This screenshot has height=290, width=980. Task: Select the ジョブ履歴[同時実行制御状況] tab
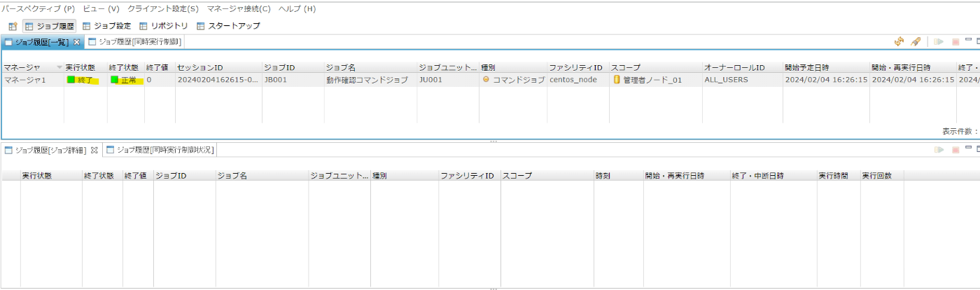pyautogui.click(x=160, y=150)
